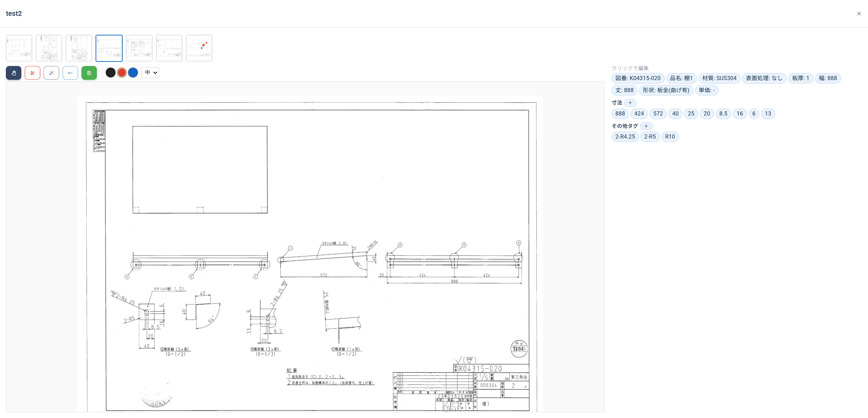Select the red pen drawing tool
This screenshot has width=868, height=418.
pyautogui.click(x=33, y=73)
